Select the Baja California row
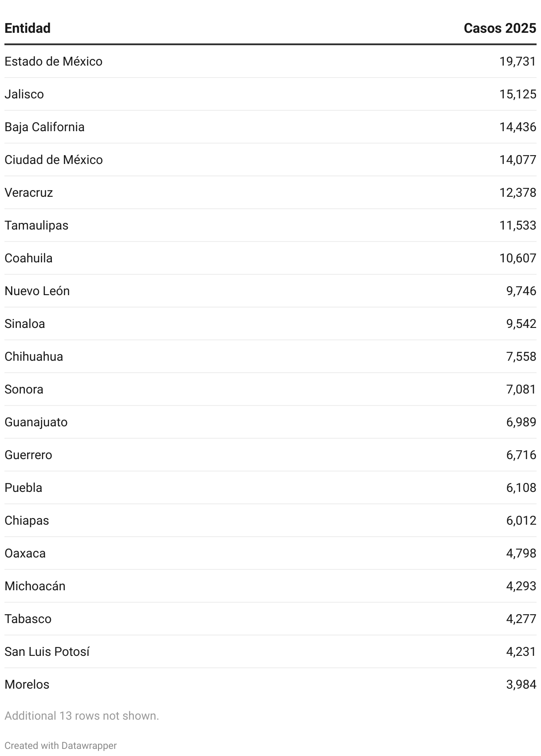 [270, 127]
